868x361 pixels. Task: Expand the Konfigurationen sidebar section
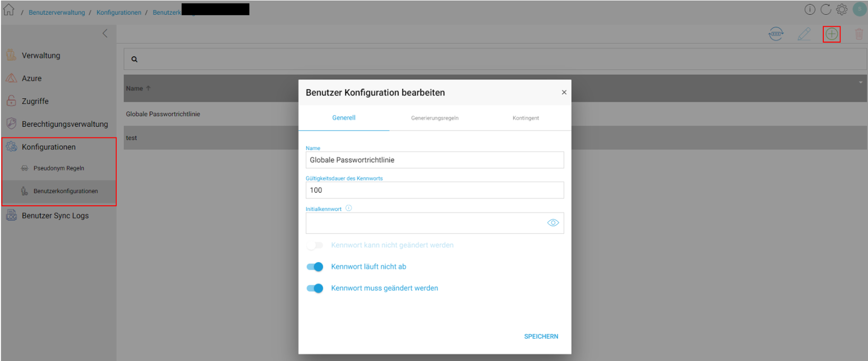pyautogui.click(x=48, y=147)
